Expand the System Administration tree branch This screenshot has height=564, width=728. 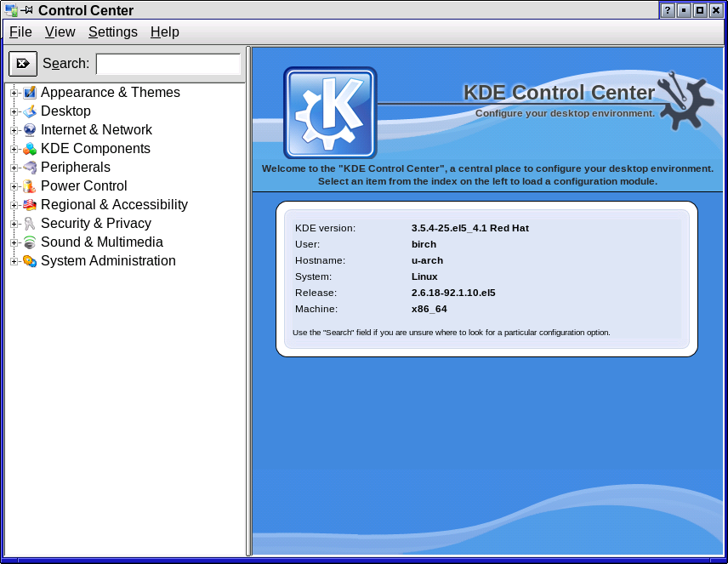(14, 261)
